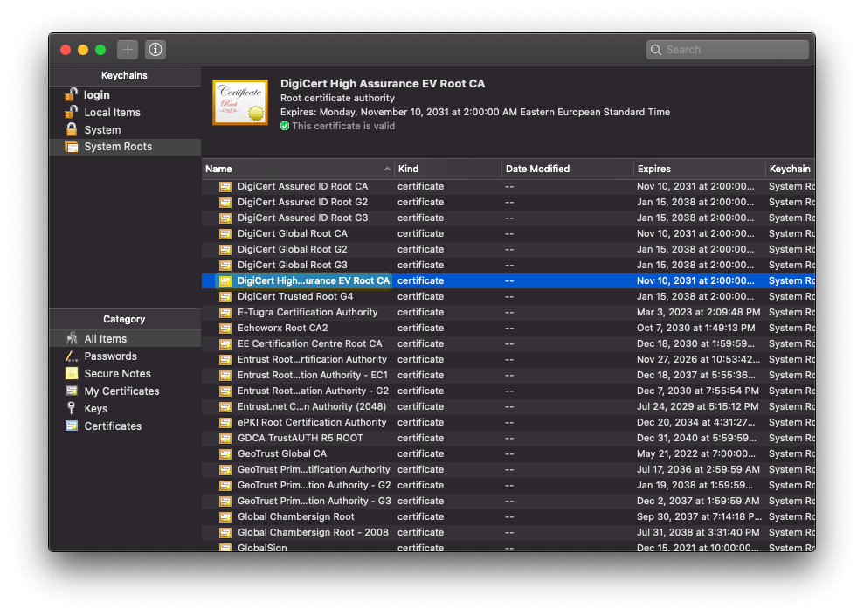Click the info toolbar button
Image resolution: width=864 pixels, height=616 pixels.
[x=156, y=50]
